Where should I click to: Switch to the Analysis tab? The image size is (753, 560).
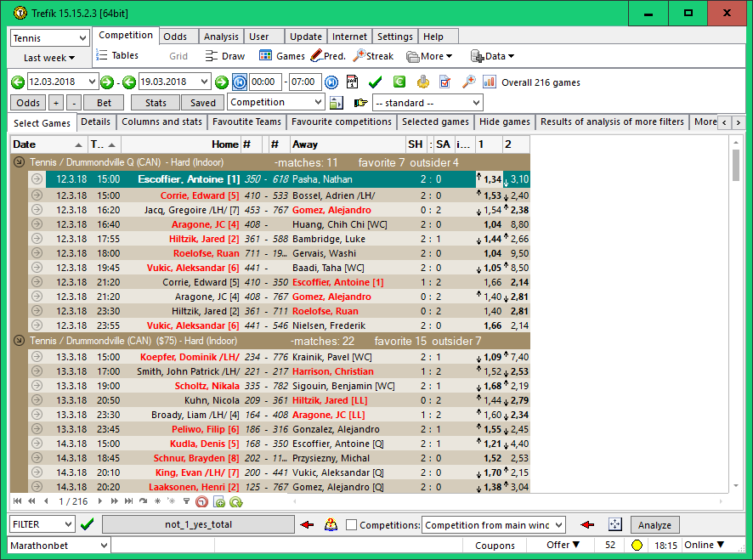[x=221, y=37]
